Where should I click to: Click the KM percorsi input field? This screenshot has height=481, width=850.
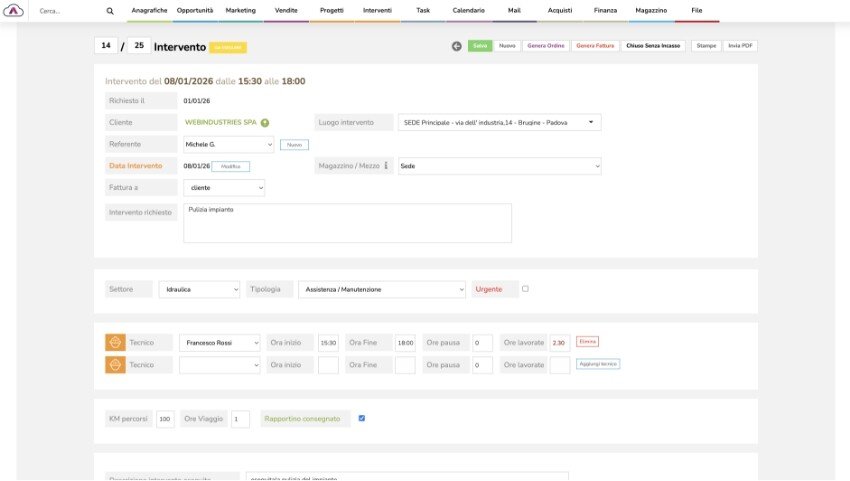pyautogui.click(x=165, y=419)
